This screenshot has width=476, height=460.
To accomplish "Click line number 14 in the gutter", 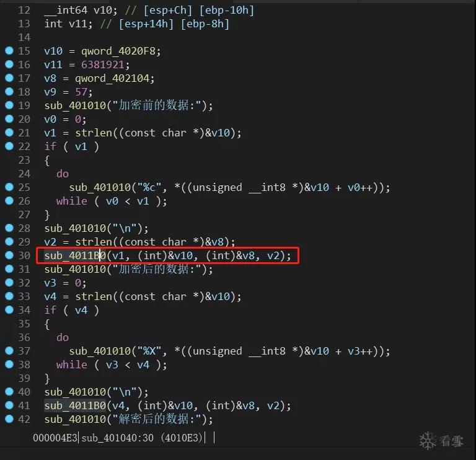I will pos(24,37).
